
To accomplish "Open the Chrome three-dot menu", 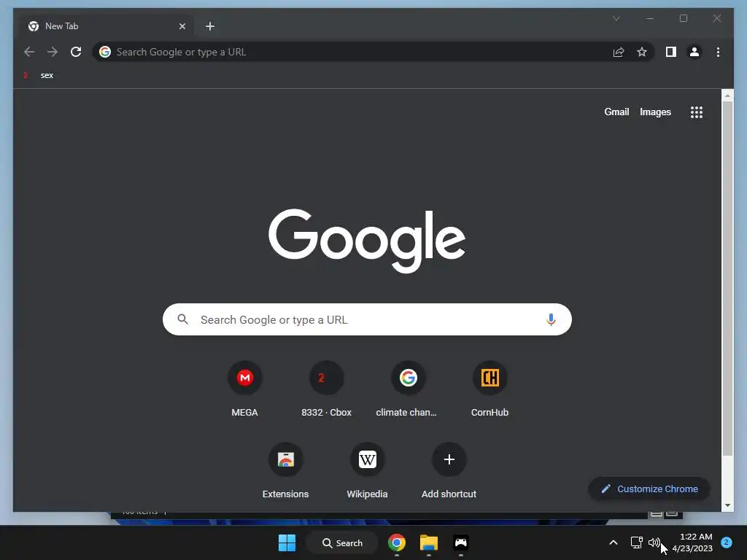I will (718, 52).
